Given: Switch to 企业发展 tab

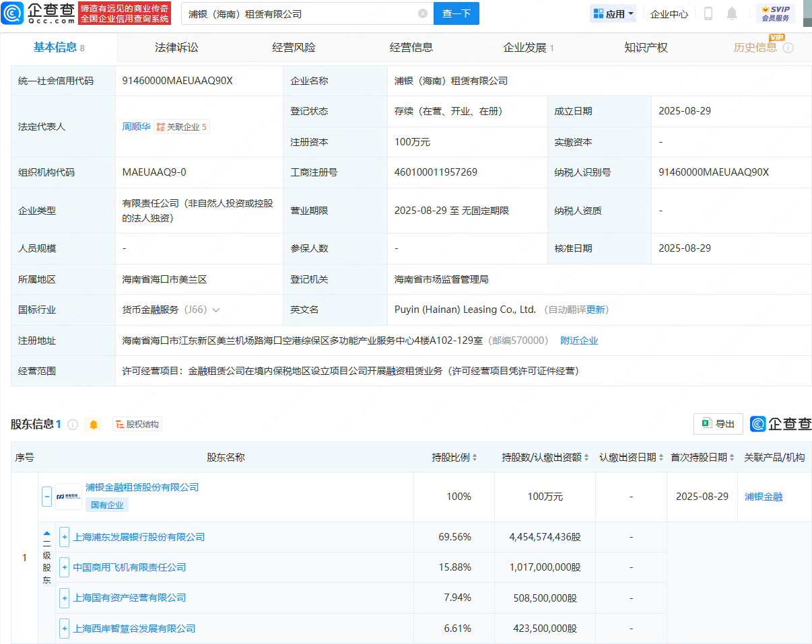Looking at the screenshot, I should pos(529,47).
